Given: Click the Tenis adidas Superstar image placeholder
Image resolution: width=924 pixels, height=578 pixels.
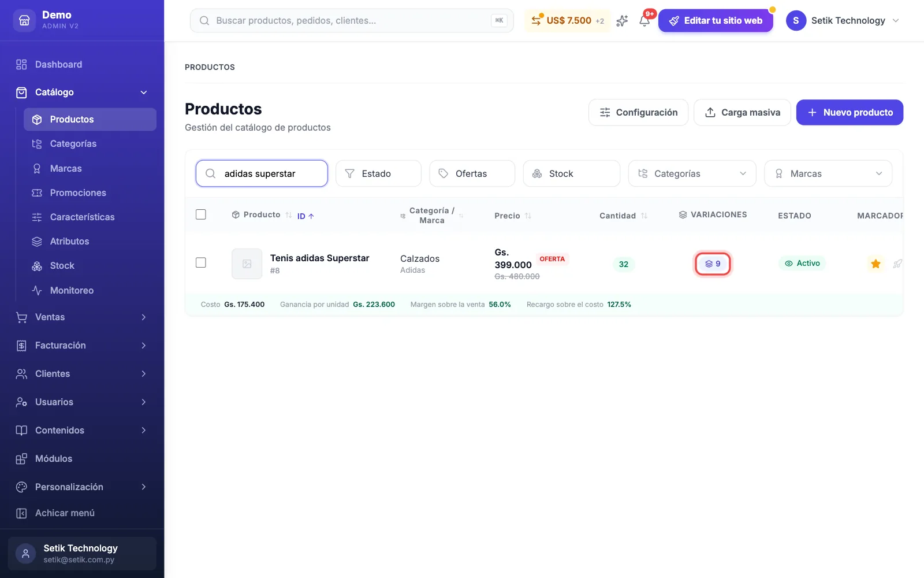Looking at the screenshot, I should tap(247, 264).
